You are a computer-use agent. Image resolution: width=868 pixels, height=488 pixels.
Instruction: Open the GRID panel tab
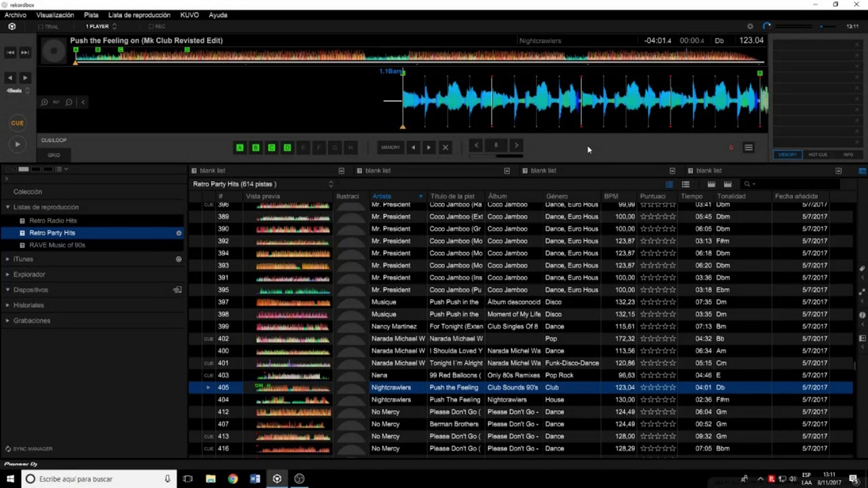point(54,155)
